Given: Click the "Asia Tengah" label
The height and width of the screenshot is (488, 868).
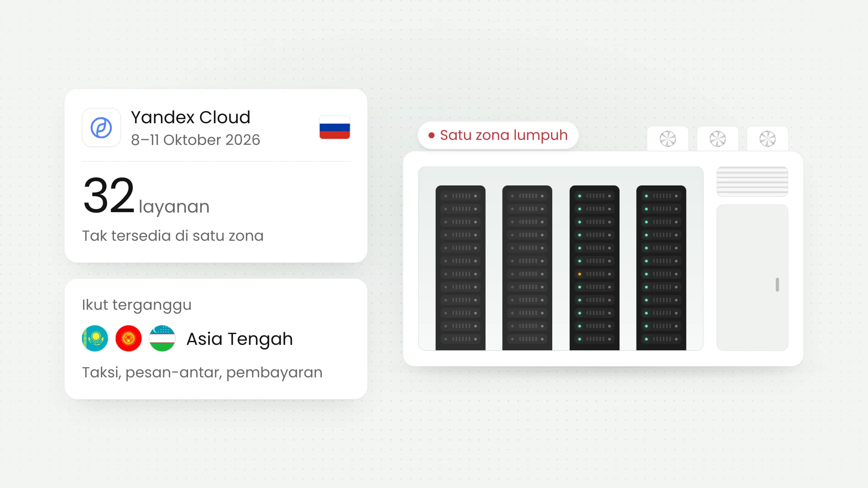Looking at the screenshot, I should pos(239,339).
